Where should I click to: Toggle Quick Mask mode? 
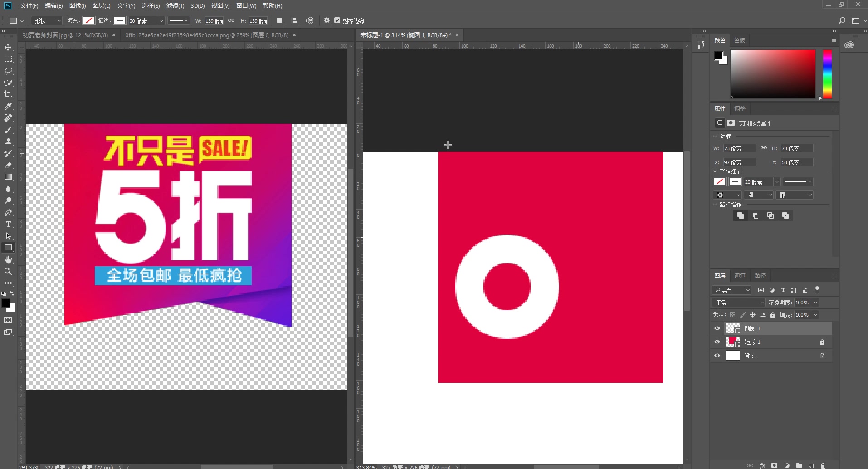(x=8, y=320)
